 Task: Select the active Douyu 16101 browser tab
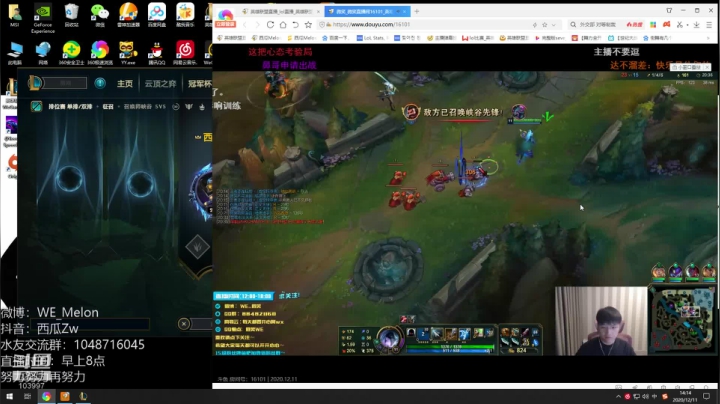[365, 11]
